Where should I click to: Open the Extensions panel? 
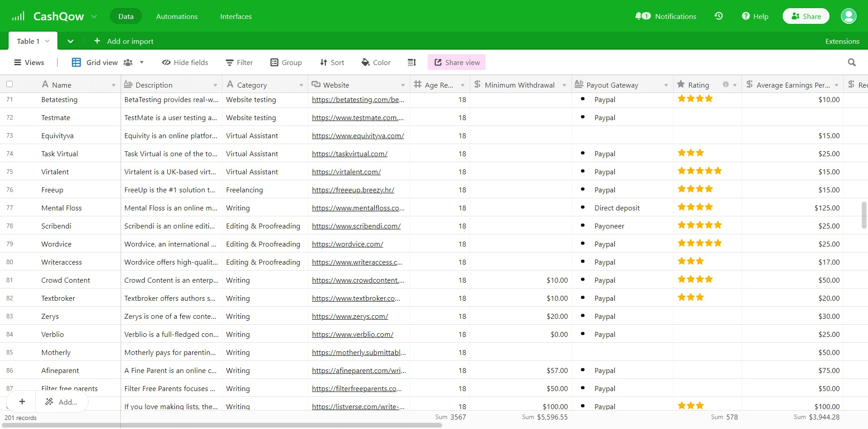click(842, 41)
